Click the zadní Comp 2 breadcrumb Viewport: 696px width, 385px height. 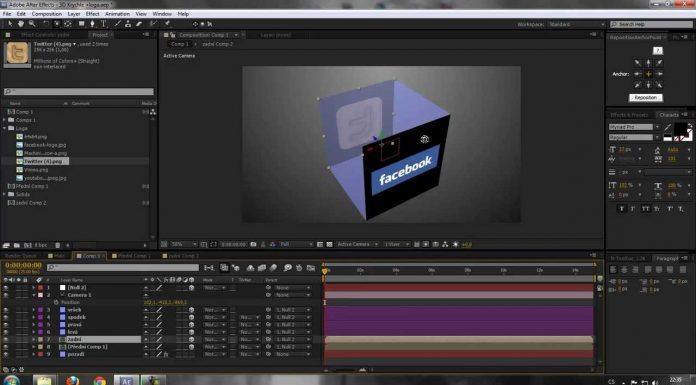218,44
